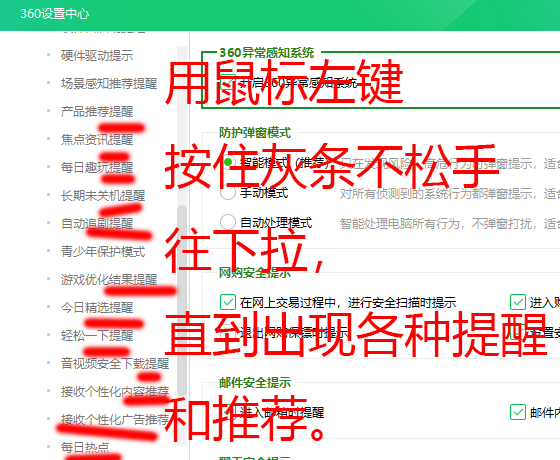Viewport: 560px width, 460px height.
Task: Select 接收个性化内容推荐 item
Action: click(x=115, y=391)
